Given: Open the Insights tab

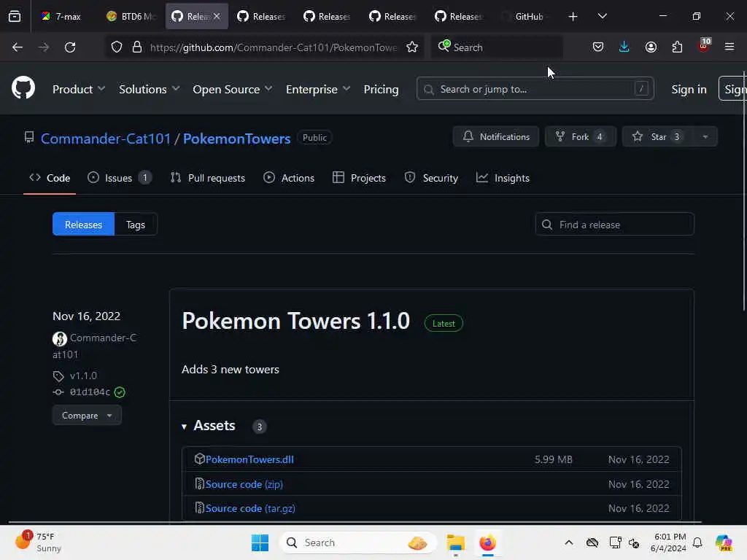Looking at the screenshot, I should pyautogui.click(x=503, y=178).
